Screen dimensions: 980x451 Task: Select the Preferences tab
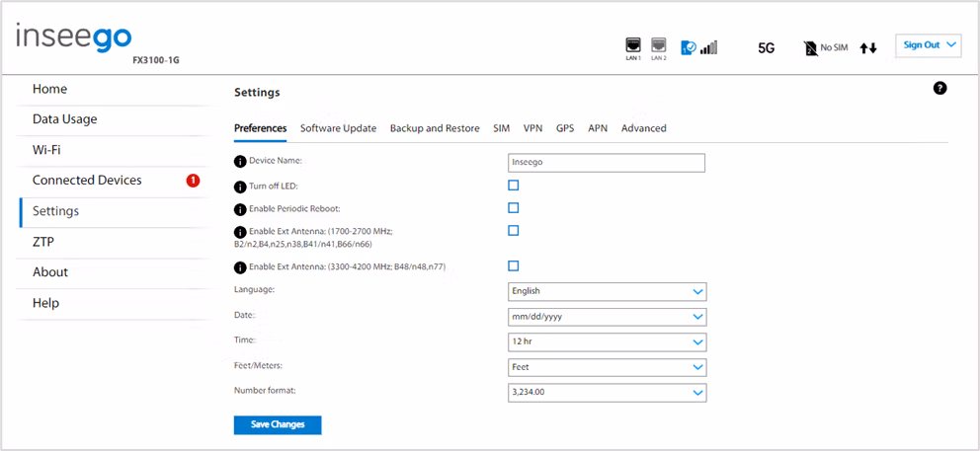[x=260, y=128]
